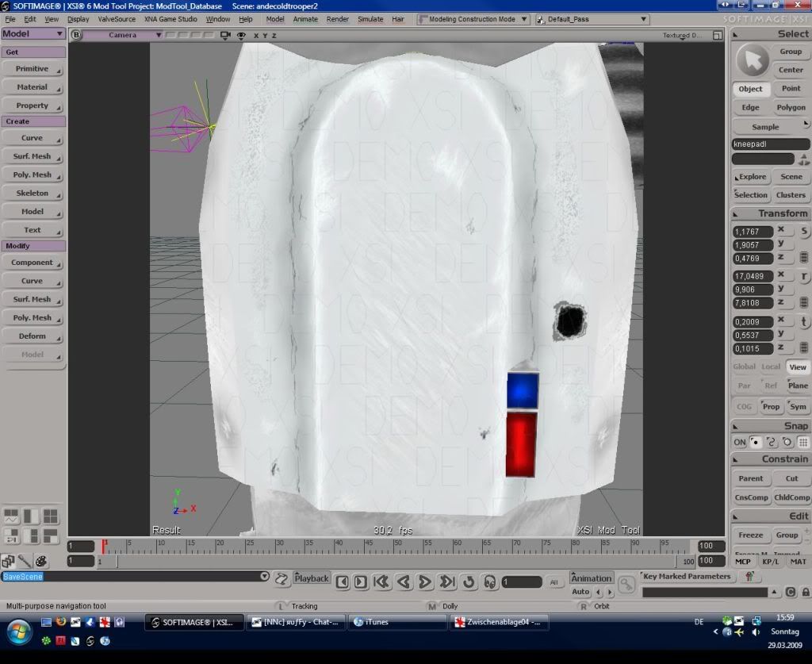
Task: Enable grid snapping icon
Action: (802, 443)
